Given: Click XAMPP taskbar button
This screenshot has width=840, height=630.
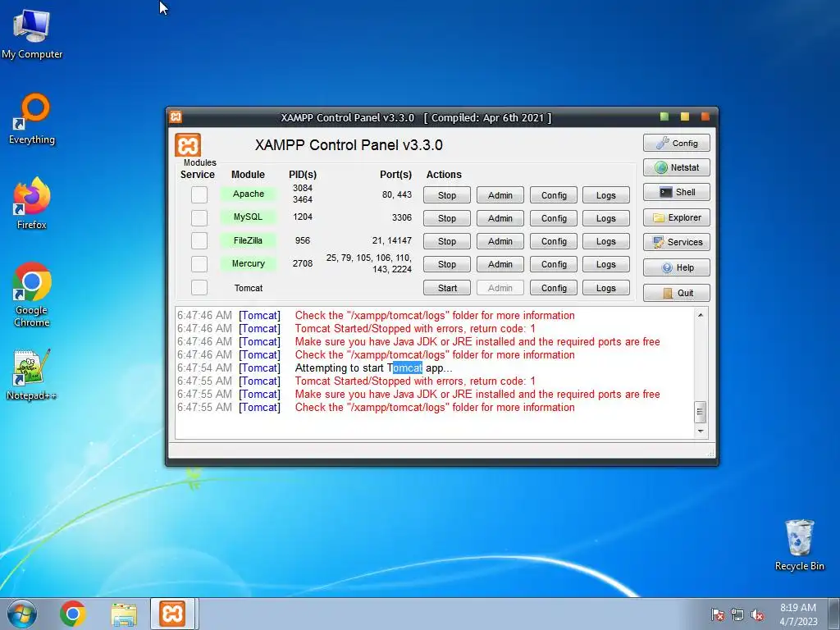Looking at the screenshot, I should pos(173,614).
